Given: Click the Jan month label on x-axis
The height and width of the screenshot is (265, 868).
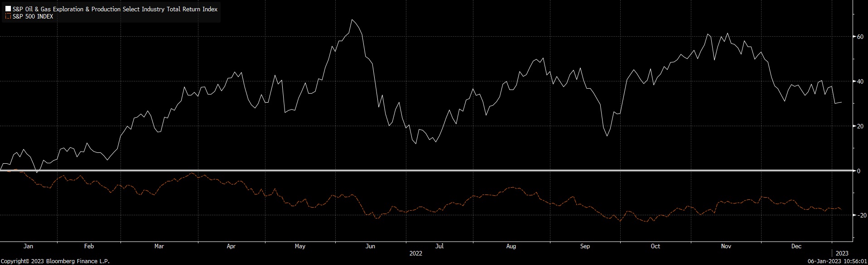Looking at the screenshot, I should tap(28, 246).
